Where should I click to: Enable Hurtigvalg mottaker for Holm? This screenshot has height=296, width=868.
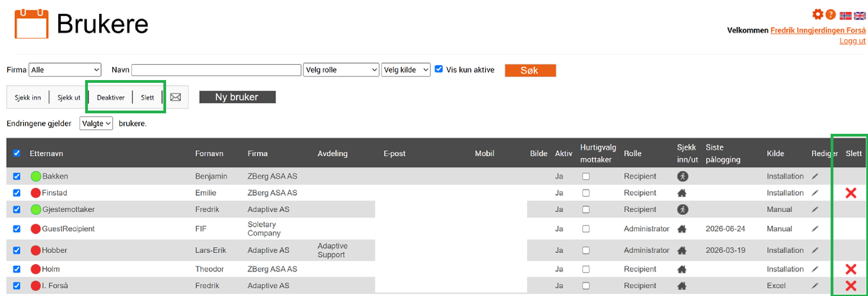point(586,269)
